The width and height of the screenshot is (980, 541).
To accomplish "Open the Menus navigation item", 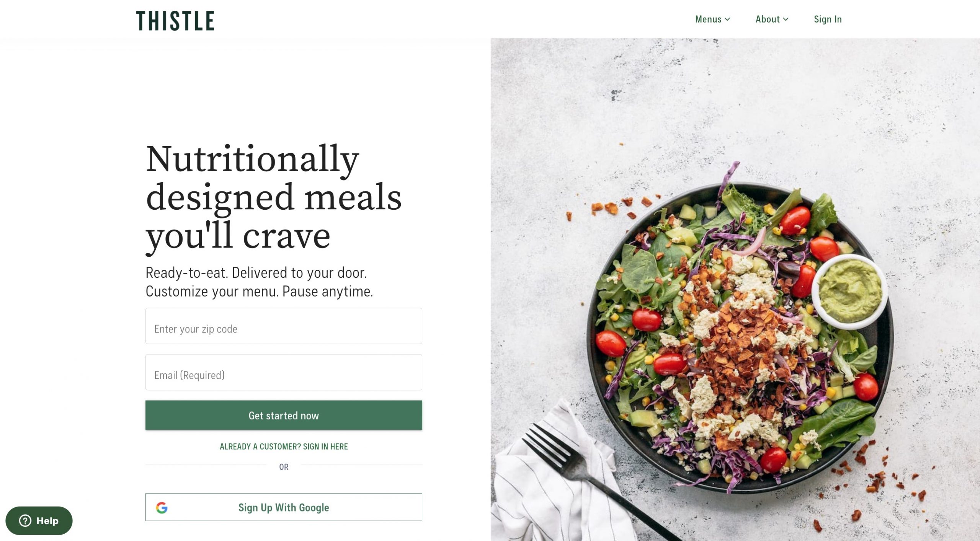I will click(712, 19).
